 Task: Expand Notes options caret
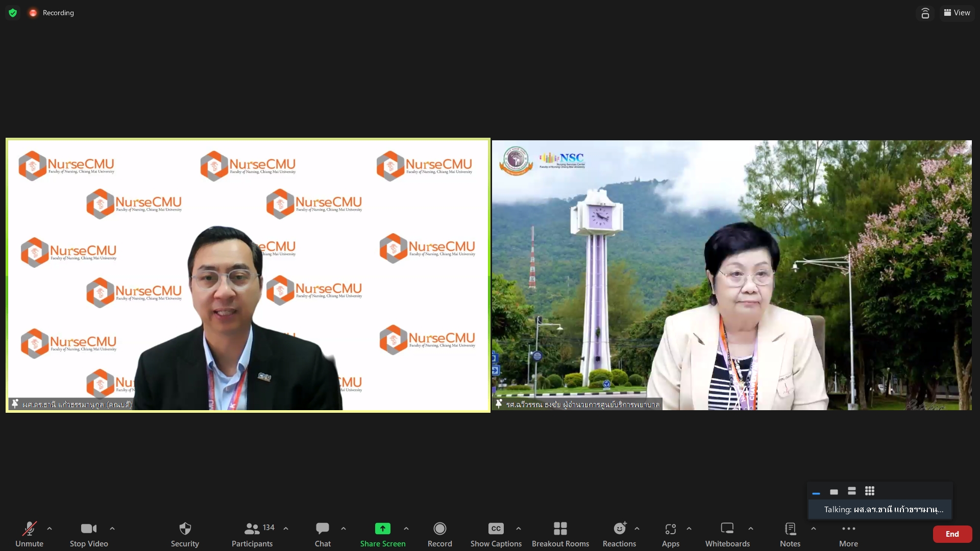[814, 529]
